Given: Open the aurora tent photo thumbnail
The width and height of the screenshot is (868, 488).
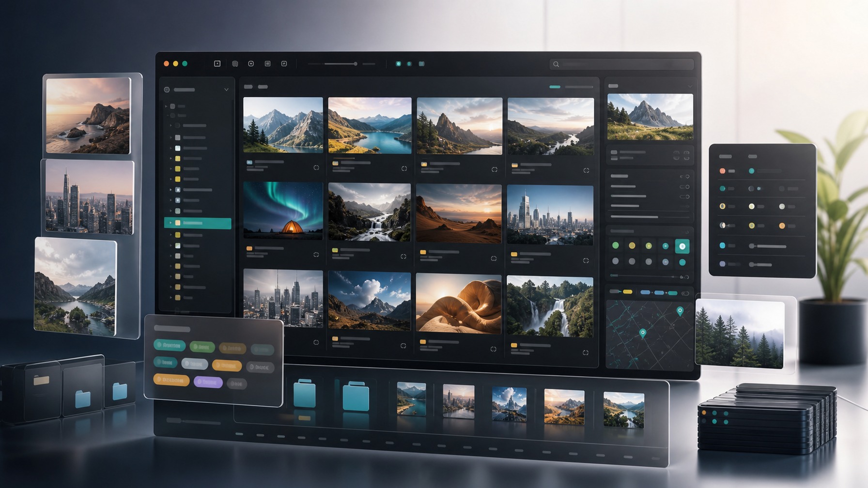Looking at the screenshot, I should (283, 210).
